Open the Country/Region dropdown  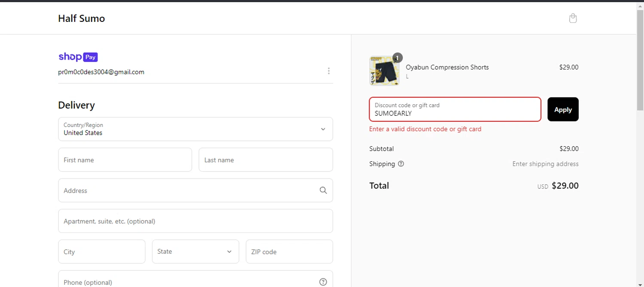tap(195, 129)
